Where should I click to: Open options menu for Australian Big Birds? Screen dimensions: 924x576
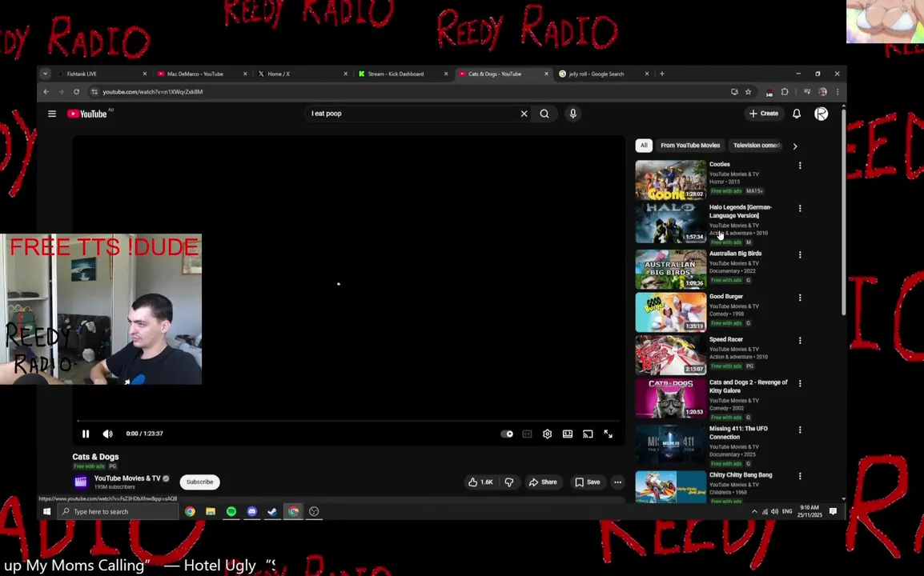(800, 255)
